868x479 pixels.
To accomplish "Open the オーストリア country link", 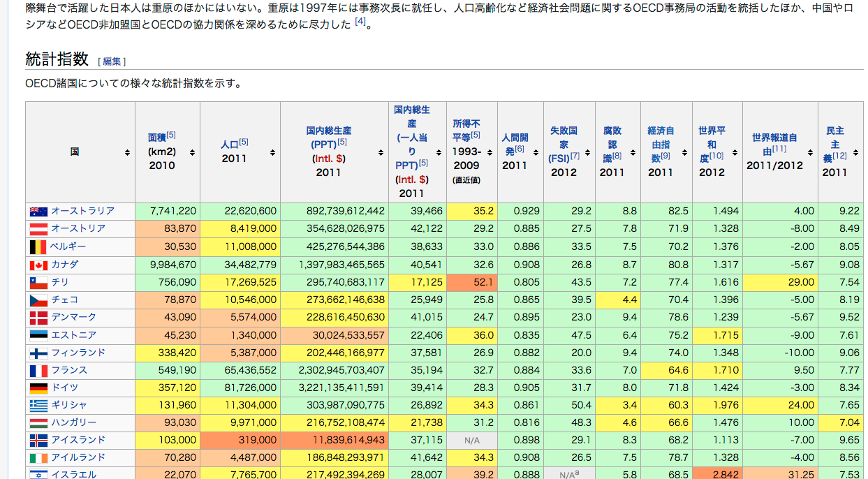I will 78,228.
